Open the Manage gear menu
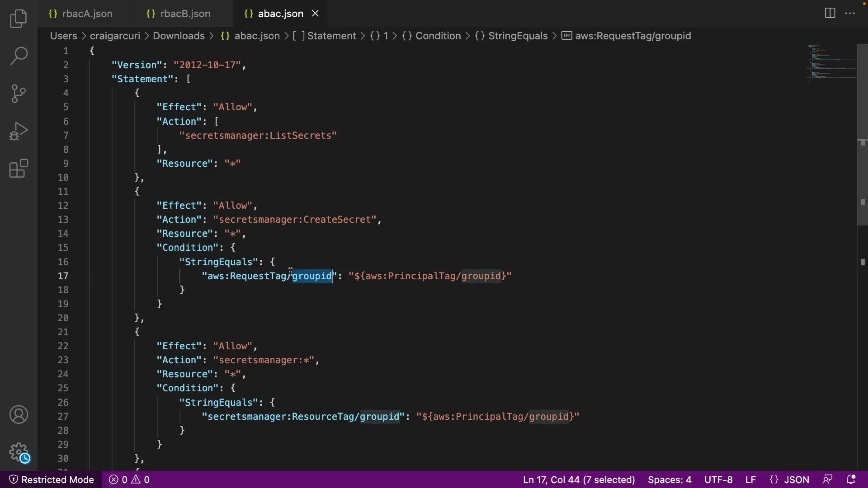The height and width of the screenshot is (488, 868). [19, 452]
